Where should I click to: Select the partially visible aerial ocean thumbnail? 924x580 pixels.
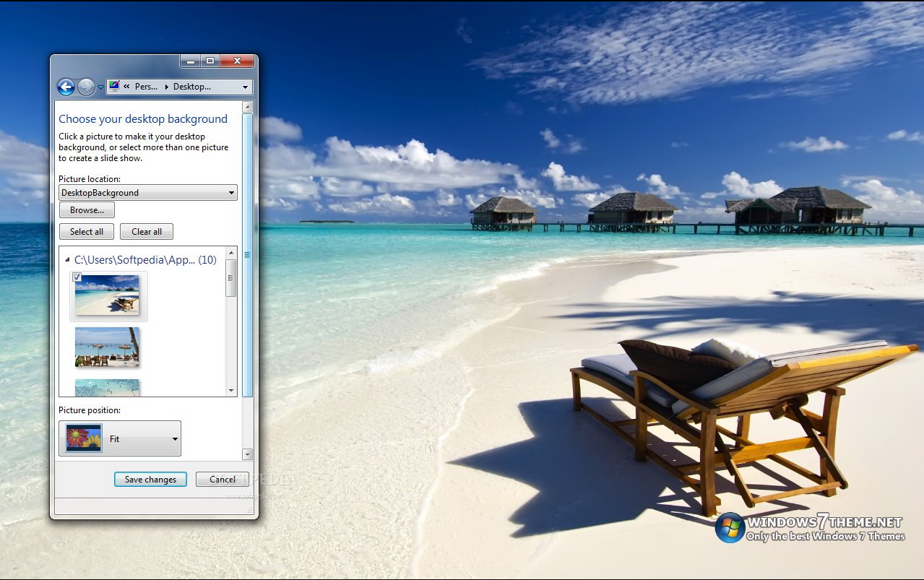(x=107, y=388)
